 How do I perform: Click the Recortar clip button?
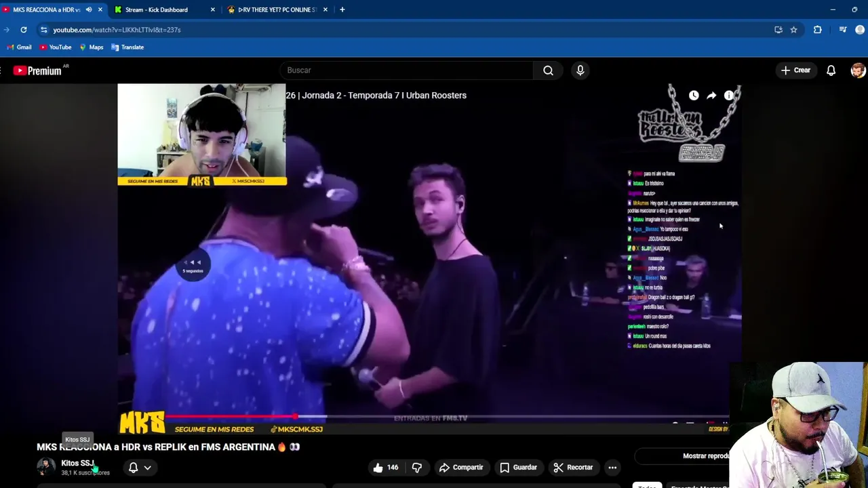pos(573,468)
